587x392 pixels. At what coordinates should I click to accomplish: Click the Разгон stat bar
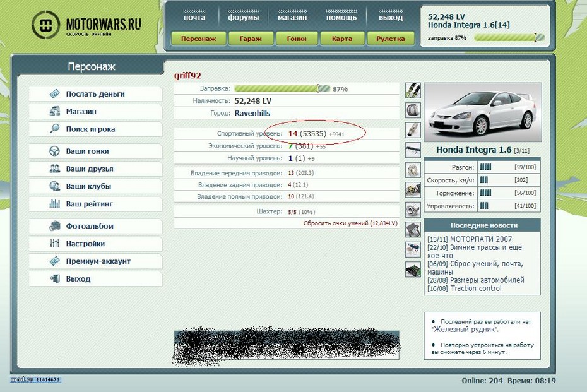pos(485,167)
